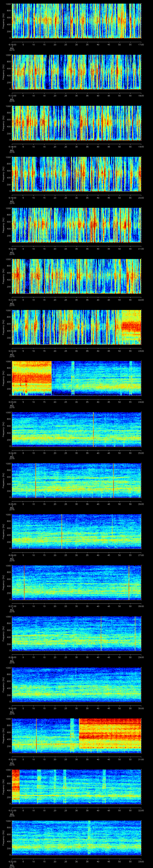Select the "6:27:00" start label

[x=12, y=606]
